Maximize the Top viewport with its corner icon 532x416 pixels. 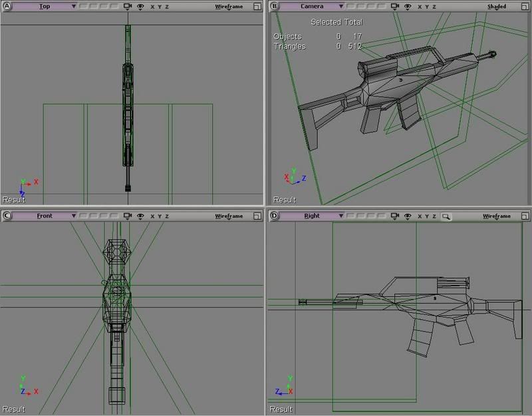point(257,7)
